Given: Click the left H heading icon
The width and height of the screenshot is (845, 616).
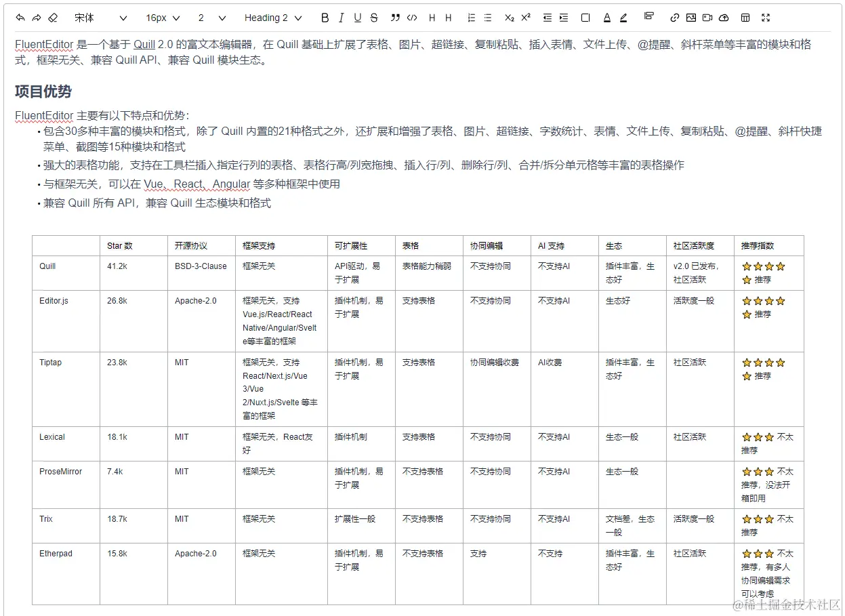Looking at the screenshot, I should click(x=432, y=18).
